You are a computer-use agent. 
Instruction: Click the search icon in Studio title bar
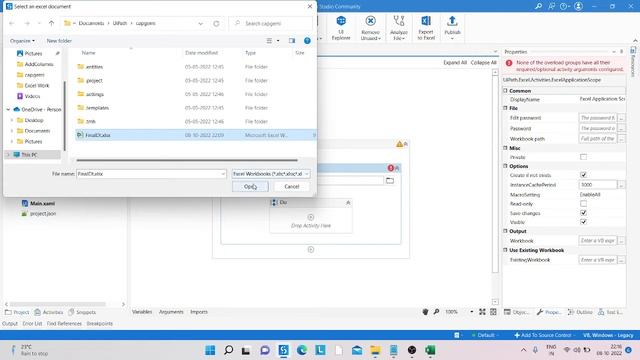click(538, 6)
